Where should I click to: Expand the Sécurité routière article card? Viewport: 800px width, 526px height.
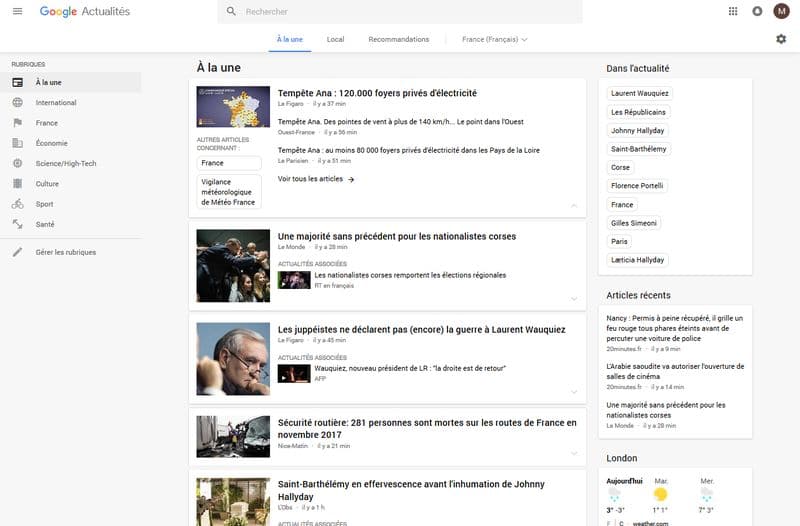574,454
